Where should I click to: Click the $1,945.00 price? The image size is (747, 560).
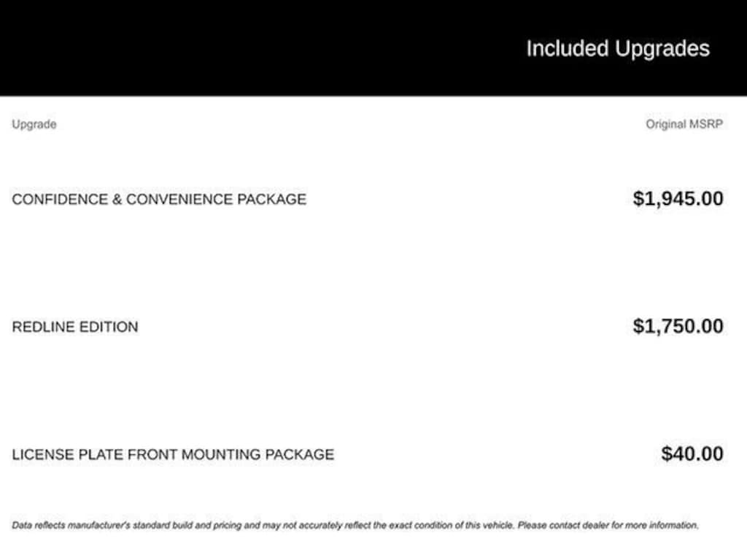(678, 198)
